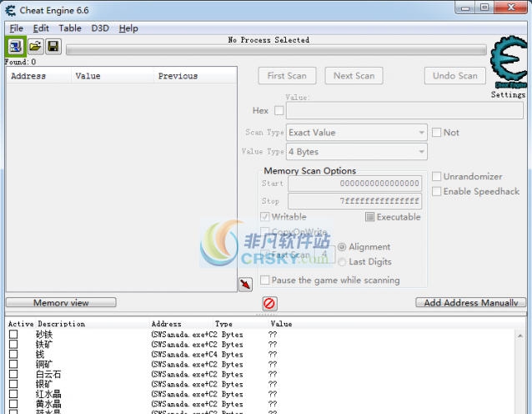Click the open cheat table folder icon
The height and width of the screenshot is (414, 532).
click(x=35, y=46)
